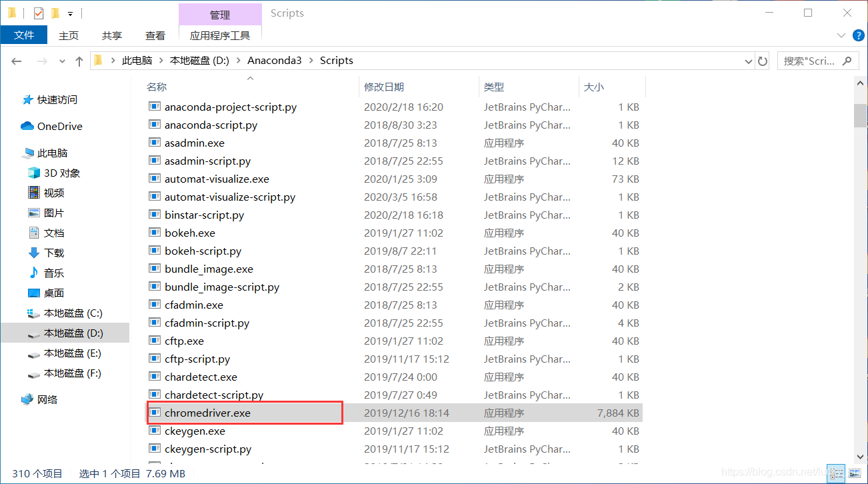Sort by the 修改日期 column header
868x484 pixels.
click(x=384, y=87)
